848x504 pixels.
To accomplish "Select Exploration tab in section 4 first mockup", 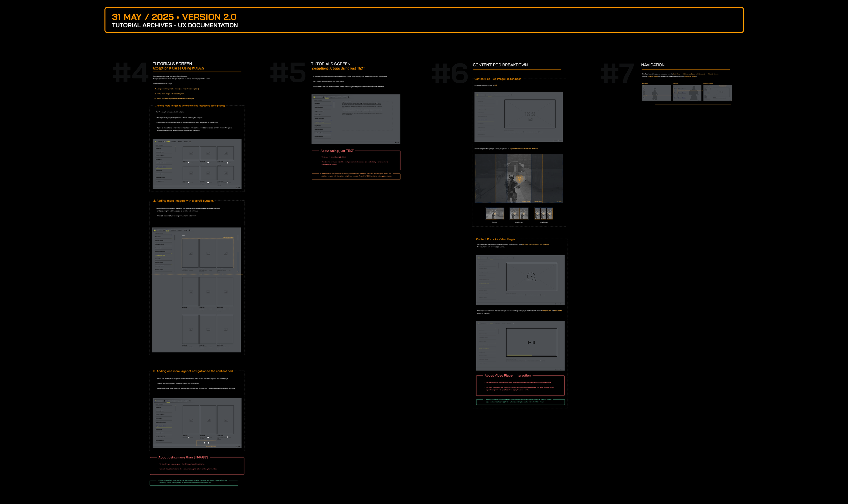I will pos(174,142).
